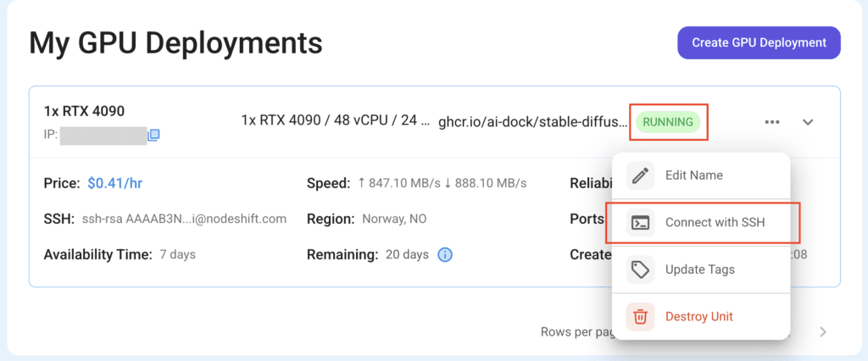Click the My GPU Deployments heading

[x=175, y=42]
